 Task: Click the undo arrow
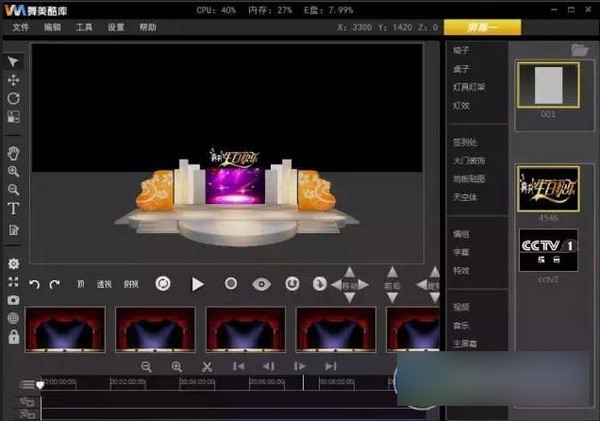point(34,284)
